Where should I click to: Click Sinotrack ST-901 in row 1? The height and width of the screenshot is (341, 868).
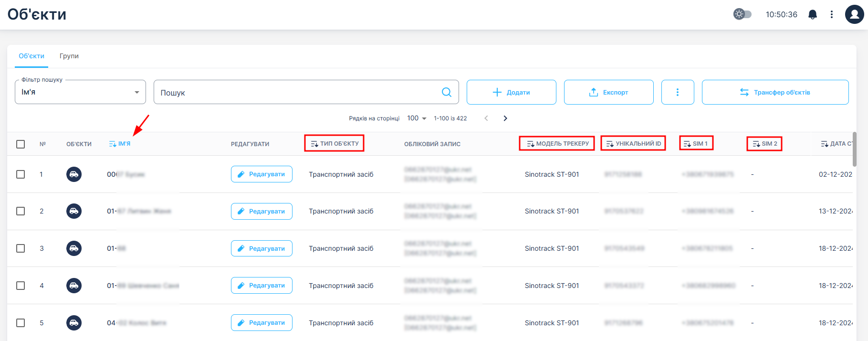click(552, 174)
